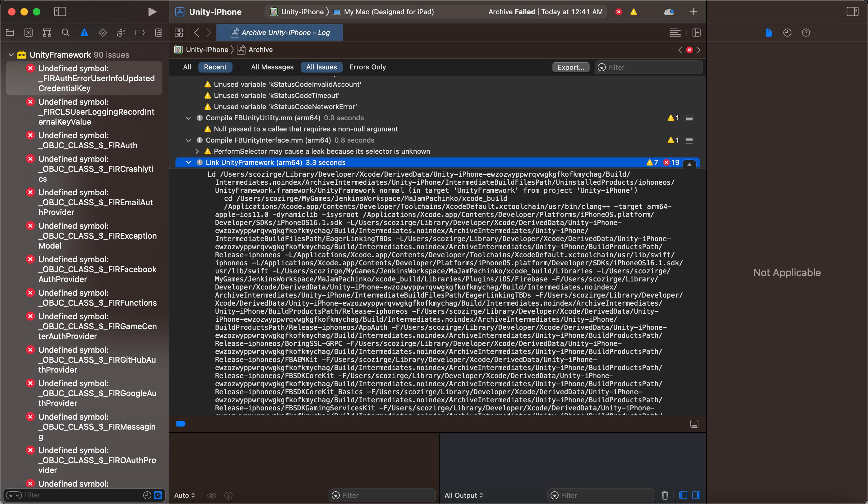Collapse Compile FBUnityInterface.mm step
This screenshot has width=868, height=504.
tap(188, 140)
